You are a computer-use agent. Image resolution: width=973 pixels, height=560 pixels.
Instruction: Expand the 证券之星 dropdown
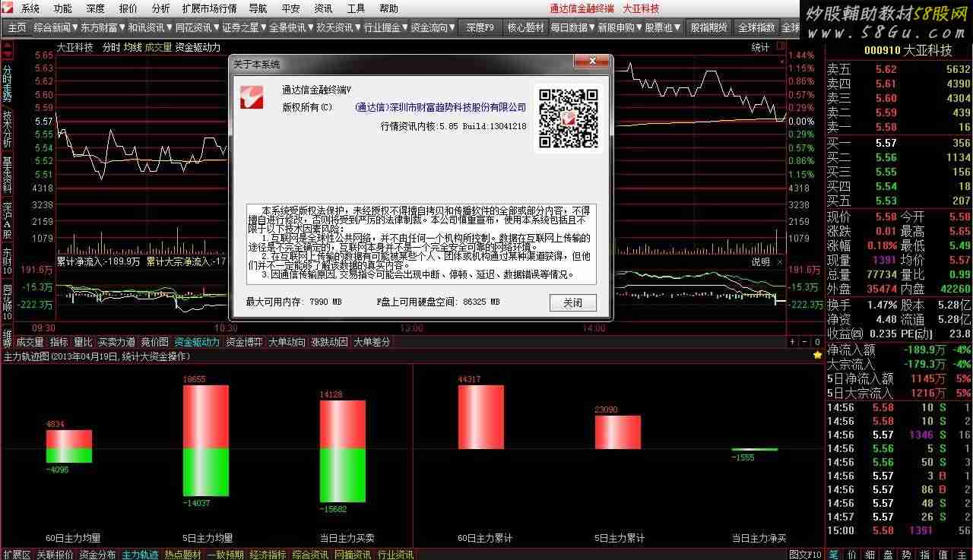coord(244,27)
